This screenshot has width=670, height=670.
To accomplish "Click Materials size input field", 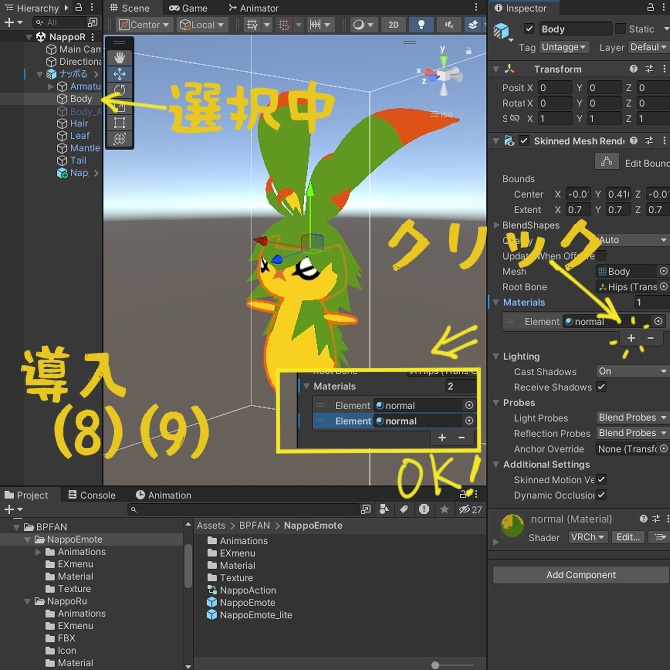I will pos(651,302).
